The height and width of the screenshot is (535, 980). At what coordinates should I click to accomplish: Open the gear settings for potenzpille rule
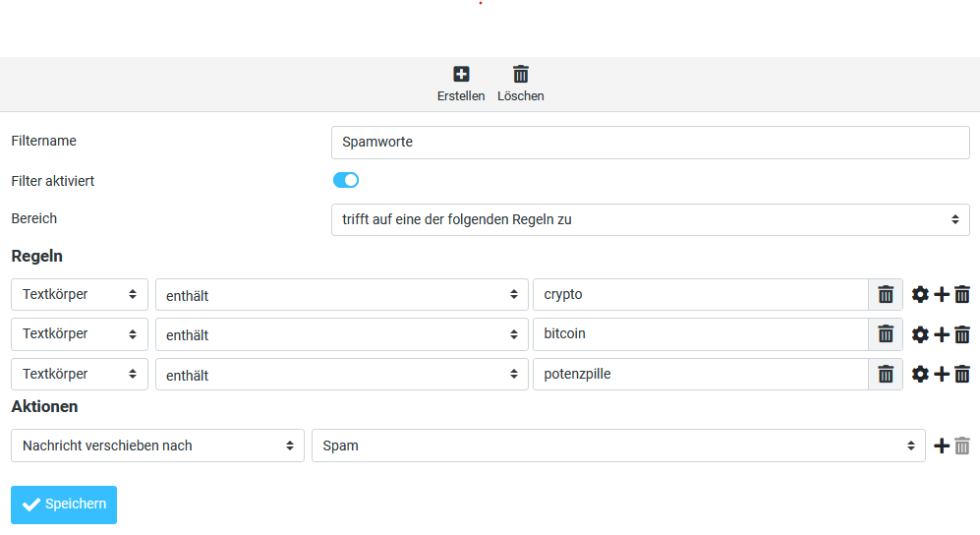tap(920, 374)
